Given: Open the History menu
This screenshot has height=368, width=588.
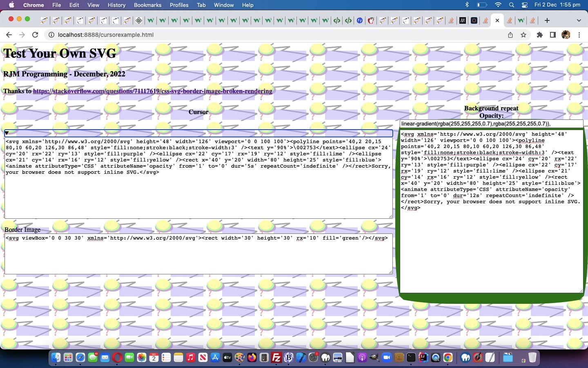Looking at the screenshot, I should click(x=116, y=5).
